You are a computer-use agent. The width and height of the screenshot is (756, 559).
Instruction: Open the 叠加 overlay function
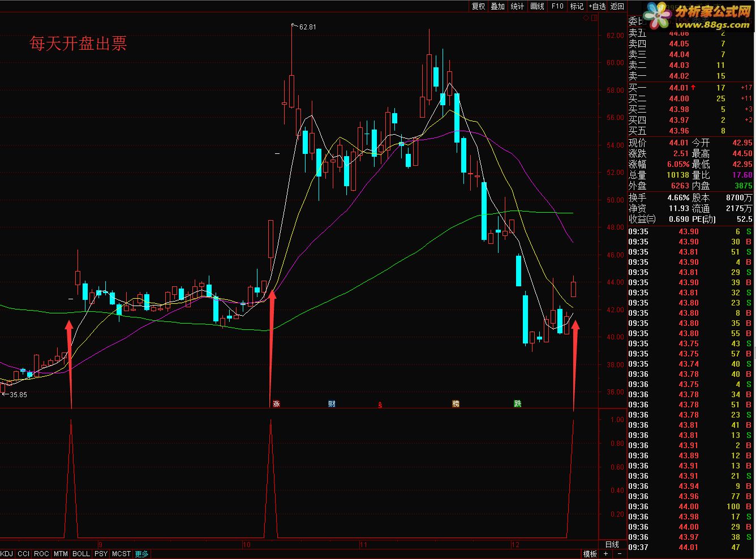[497, 6]
